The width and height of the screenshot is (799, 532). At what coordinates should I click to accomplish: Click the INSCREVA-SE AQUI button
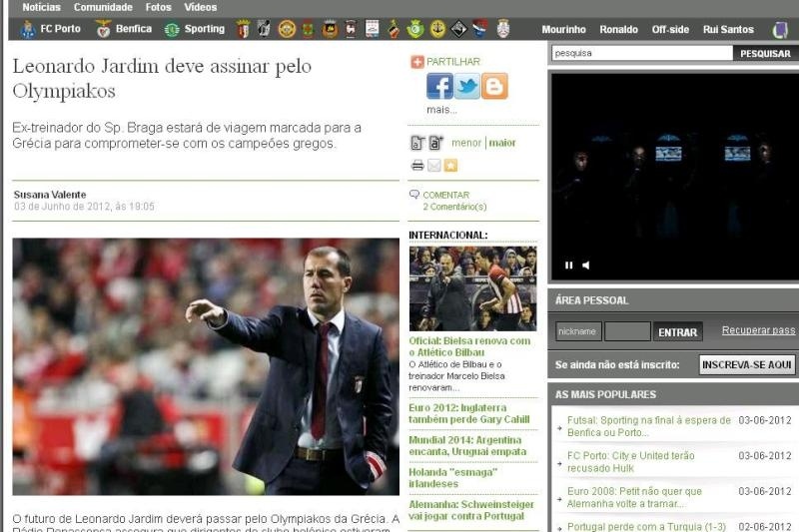(747, 365)
